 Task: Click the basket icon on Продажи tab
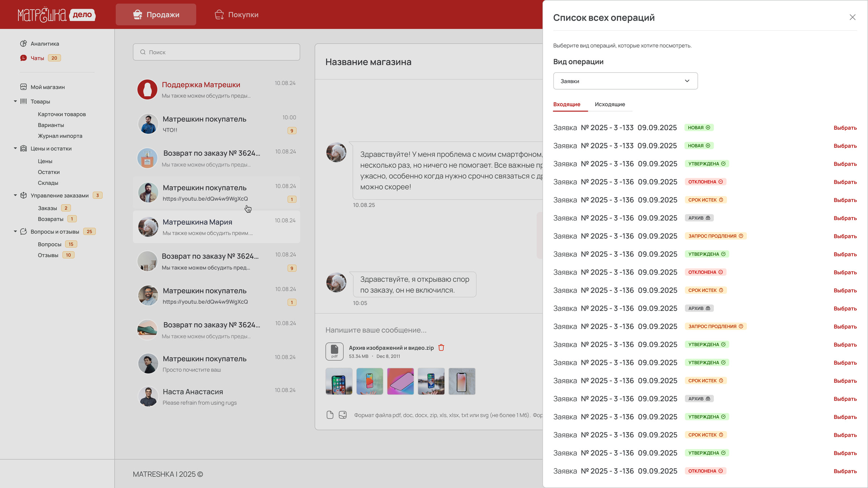coord(137,14)
